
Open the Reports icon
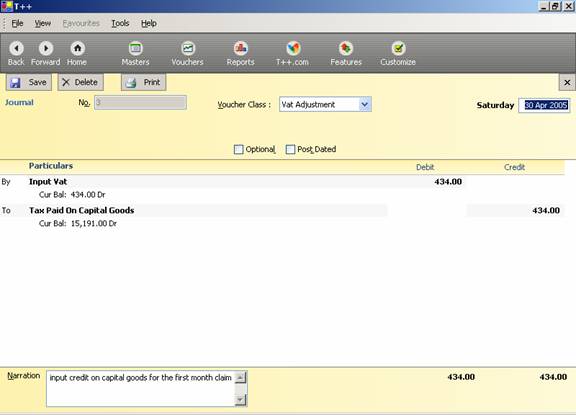click(x=241, y=48)
